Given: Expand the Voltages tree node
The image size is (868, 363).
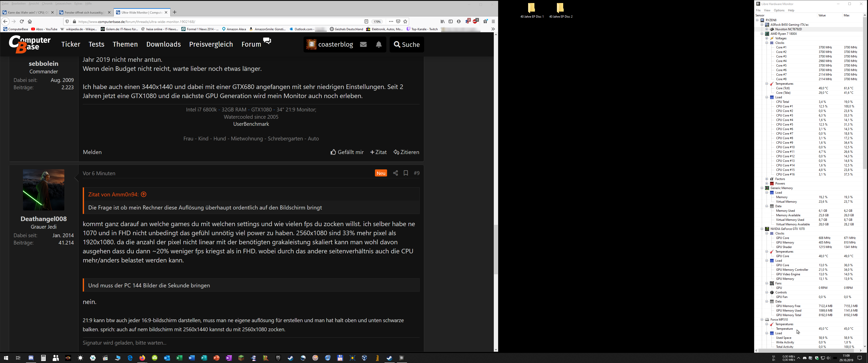Looking at the screenshot, I should click(x=767, y=38).
